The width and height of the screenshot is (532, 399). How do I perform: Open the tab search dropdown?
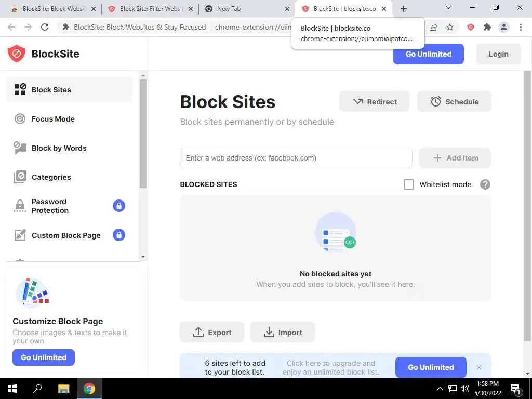(x=448, y=7)
